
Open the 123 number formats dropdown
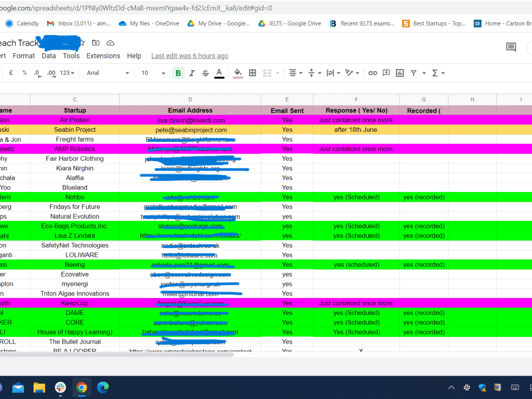[67, 73]
